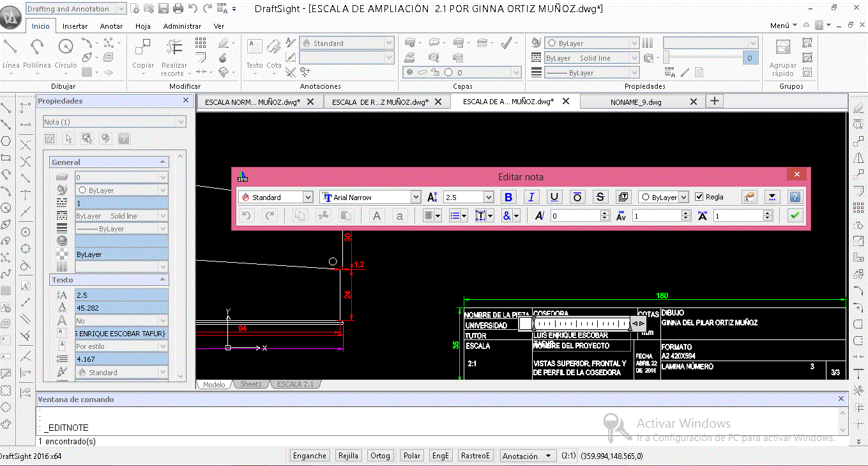Image resolution: width=868 pixels, height=466 pixels.
Task: Open the Drafting and Annotation workspace dropdown
Action: point(121,9)
